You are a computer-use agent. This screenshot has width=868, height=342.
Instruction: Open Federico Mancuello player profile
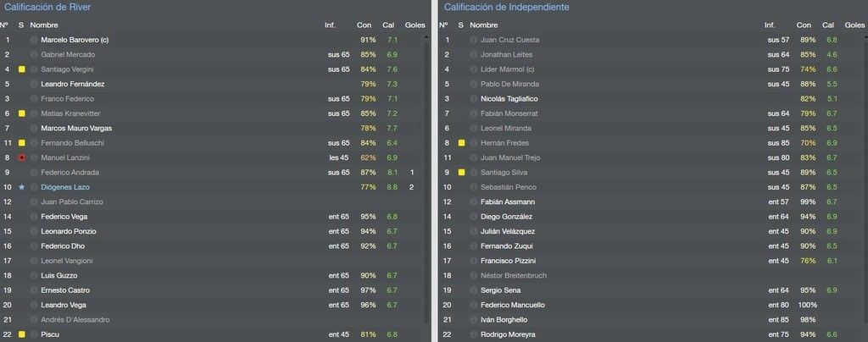(513, 305)
